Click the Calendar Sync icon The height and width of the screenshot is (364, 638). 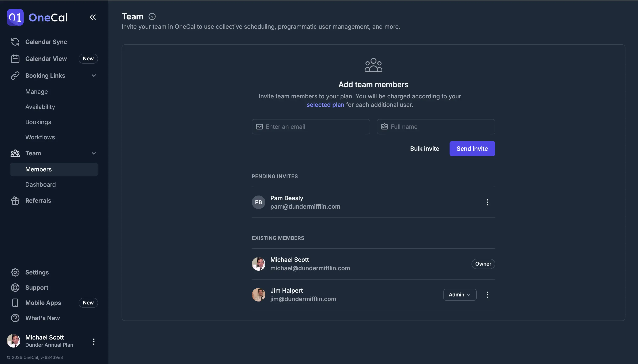coord(15,42)
